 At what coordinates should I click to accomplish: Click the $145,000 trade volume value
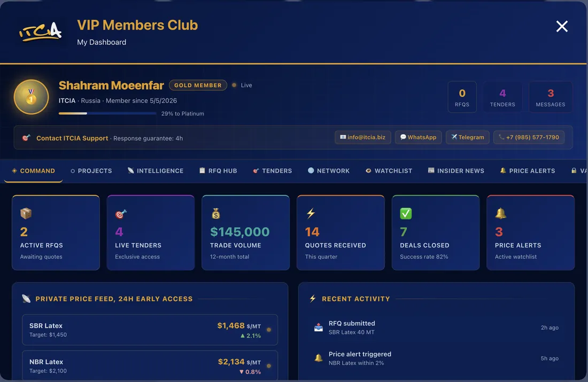click(239, 232)
